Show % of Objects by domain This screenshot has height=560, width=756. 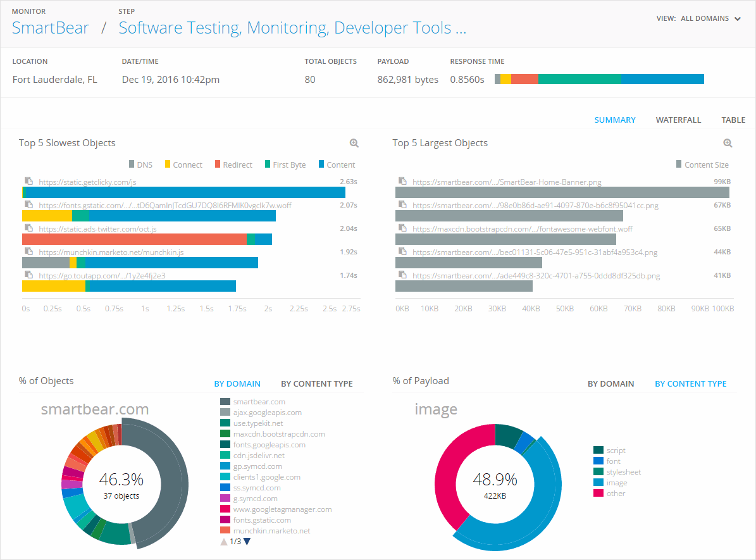click(237, 384)
